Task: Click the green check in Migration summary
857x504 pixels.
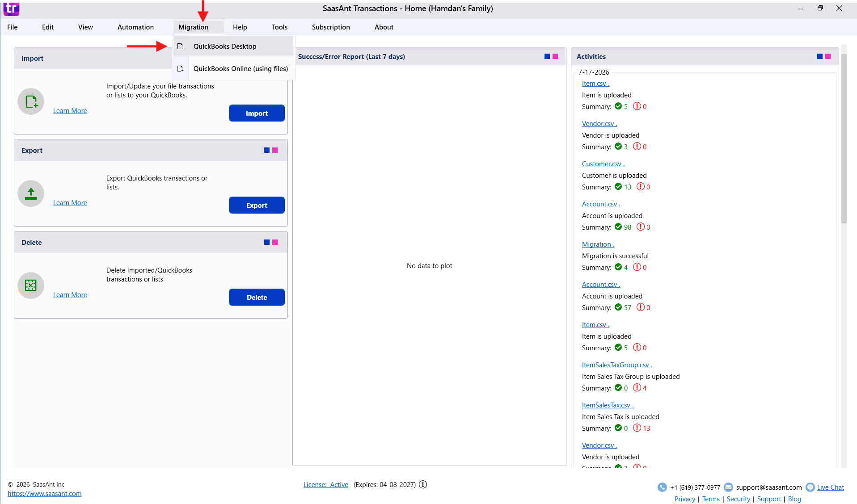Action: [x=618, y=267]
